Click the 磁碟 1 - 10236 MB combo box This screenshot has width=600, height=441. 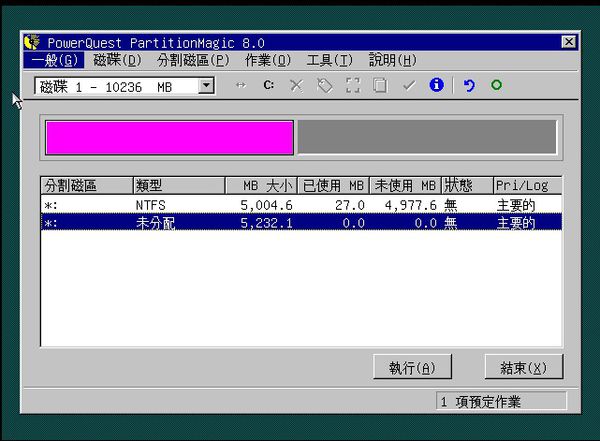124,86
